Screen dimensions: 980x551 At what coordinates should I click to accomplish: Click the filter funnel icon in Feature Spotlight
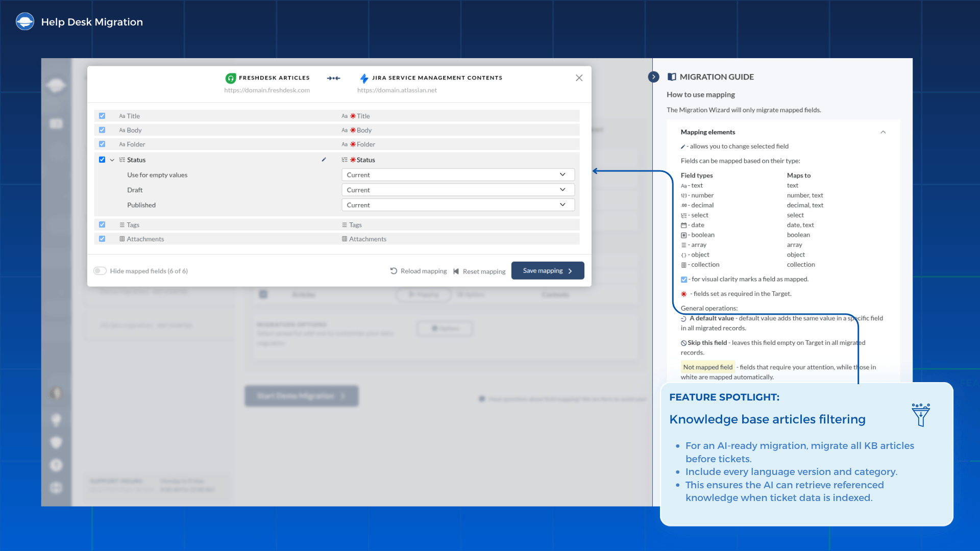921,415
